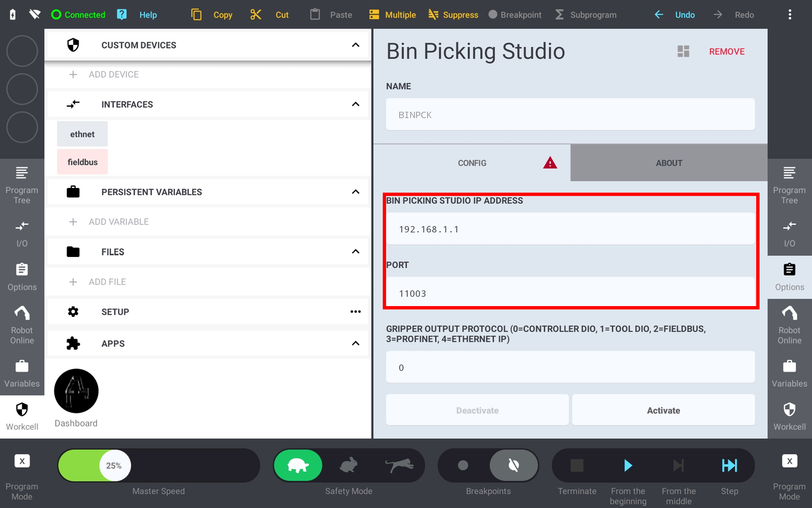Click the Connected status indicator

click(x=78, y=15)
